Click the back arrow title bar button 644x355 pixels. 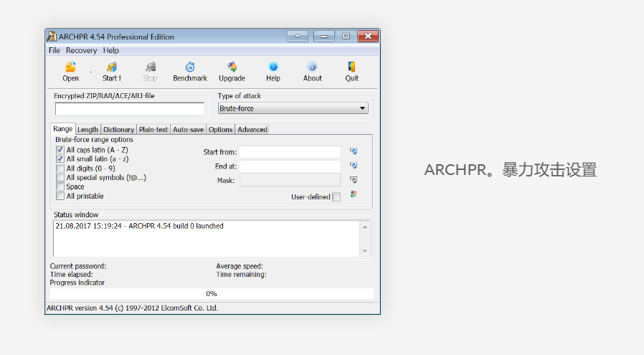[298, 36]
